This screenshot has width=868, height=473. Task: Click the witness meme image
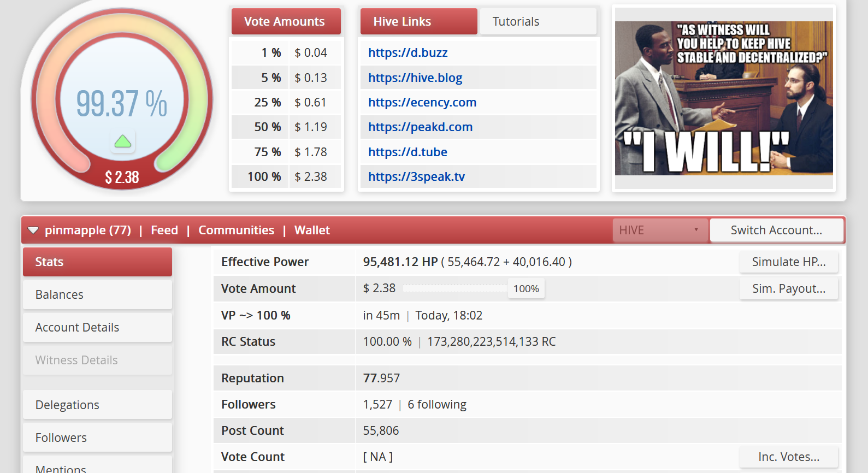(724, 98)
